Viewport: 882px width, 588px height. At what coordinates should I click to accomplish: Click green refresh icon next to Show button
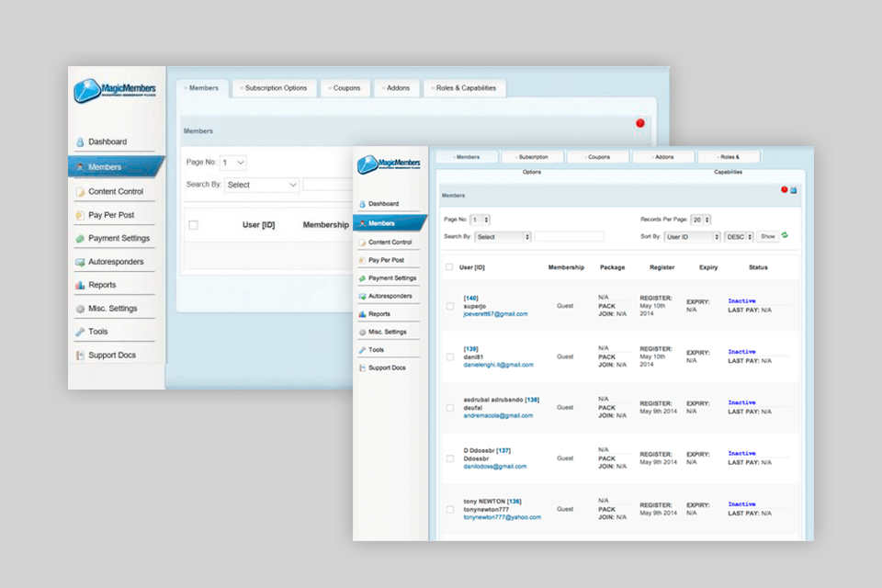(x=785, y=236)
